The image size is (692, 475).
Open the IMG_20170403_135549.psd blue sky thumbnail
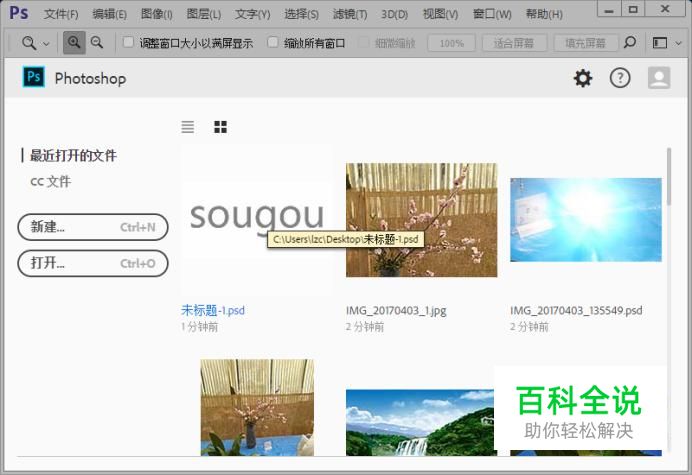(x=586, y=220)
